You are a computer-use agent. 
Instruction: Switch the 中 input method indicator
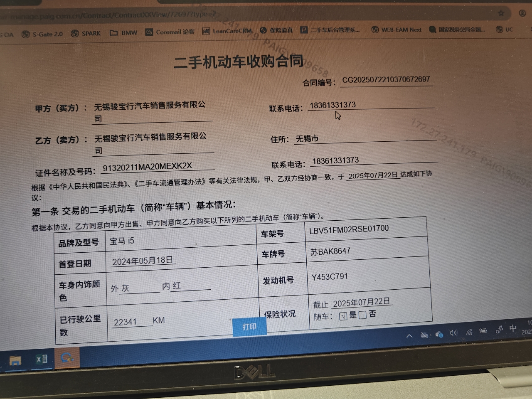513,328
